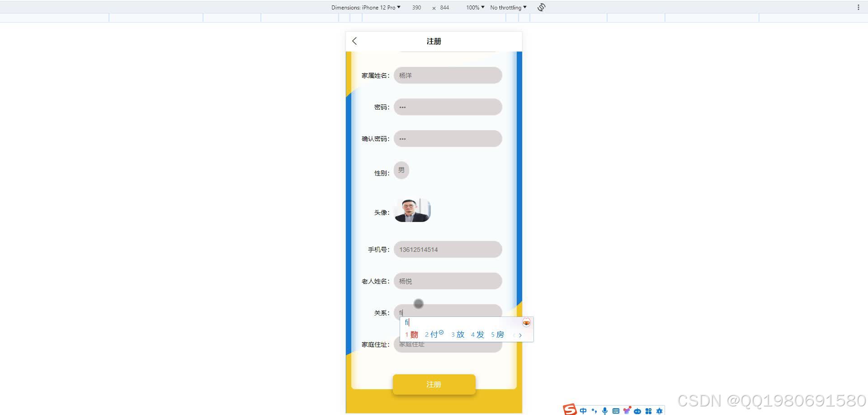The height and width of the screenshot is (415, 868).
Task: Start voice input from the Sogou toolbar
Action: pos(605,410)
